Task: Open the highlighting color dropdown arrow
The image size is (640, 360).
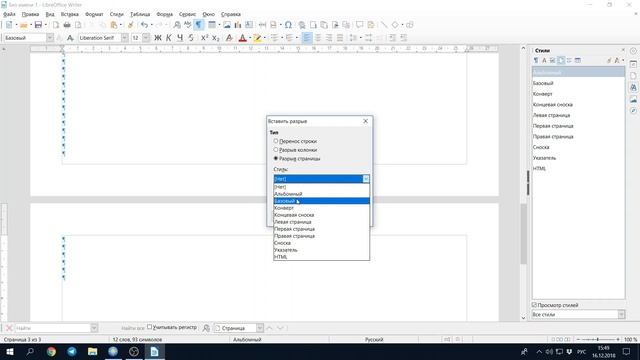Action: point(264,38)
